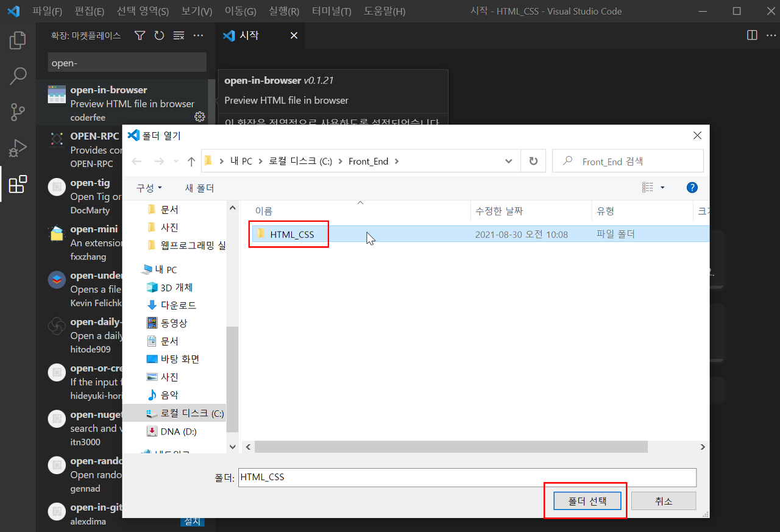The width and height of the screenshot is (780, 532).
Task: Click Front_End 검색 search box
Action: point(628,161)
